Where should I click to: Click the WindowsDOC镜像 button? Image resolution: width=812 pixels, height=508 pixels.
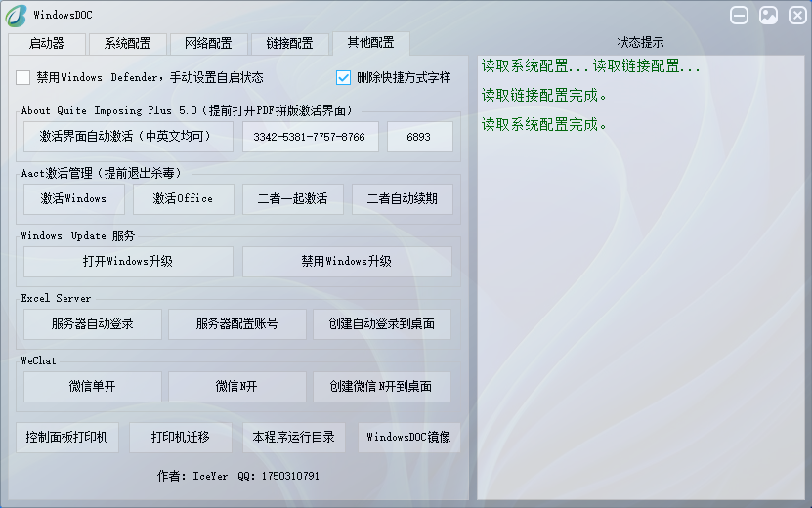coord(409,438)
